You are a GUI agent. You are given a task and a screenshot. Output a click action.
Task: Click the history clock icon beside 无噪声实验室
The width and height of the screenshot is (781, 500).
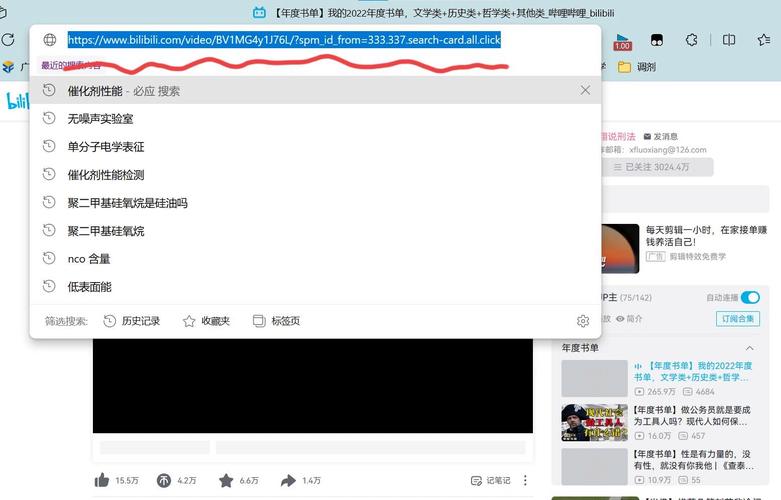(x=49, y=118)
